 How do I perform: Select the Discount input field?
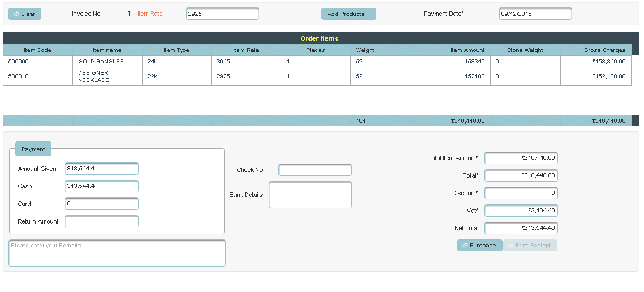tap(521, 193)
